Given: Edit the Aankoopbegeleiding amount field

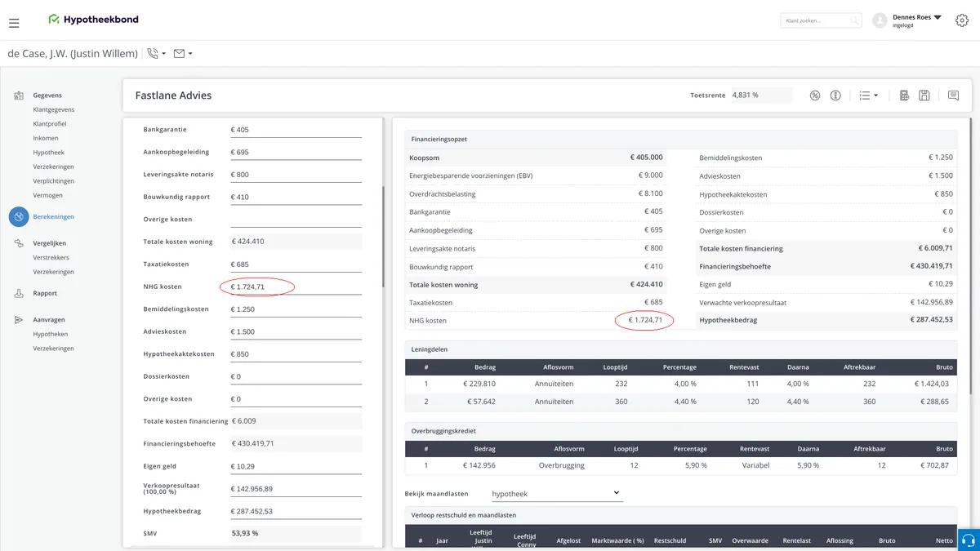Looking at the screenshot, I should pyautogui.click(x=296, y=153).
